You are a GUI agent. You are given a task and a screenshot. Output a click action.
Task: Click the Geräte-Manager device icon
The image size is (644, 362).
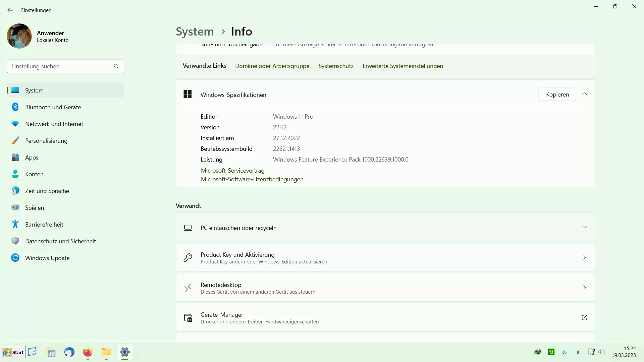(188, 317)
